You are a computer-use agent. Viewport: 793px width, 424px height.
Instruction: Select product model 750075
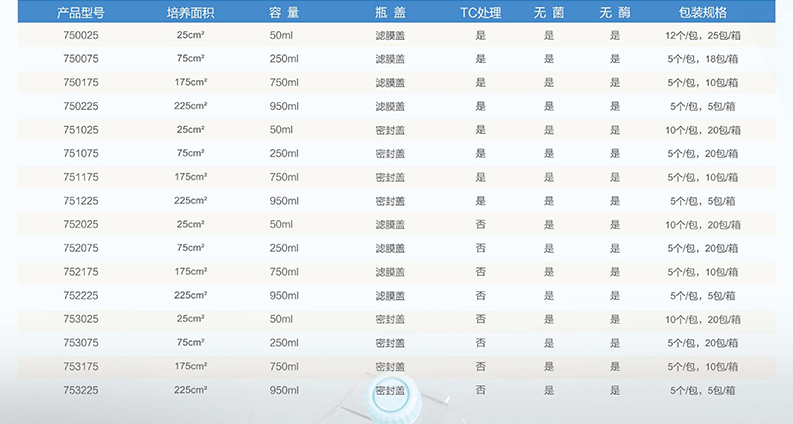(81, 59)
